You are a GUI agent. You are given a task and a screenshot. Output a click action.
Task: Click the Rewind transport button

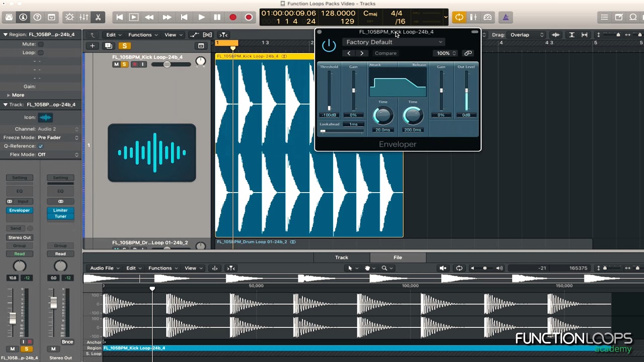[x=149, y=17]
